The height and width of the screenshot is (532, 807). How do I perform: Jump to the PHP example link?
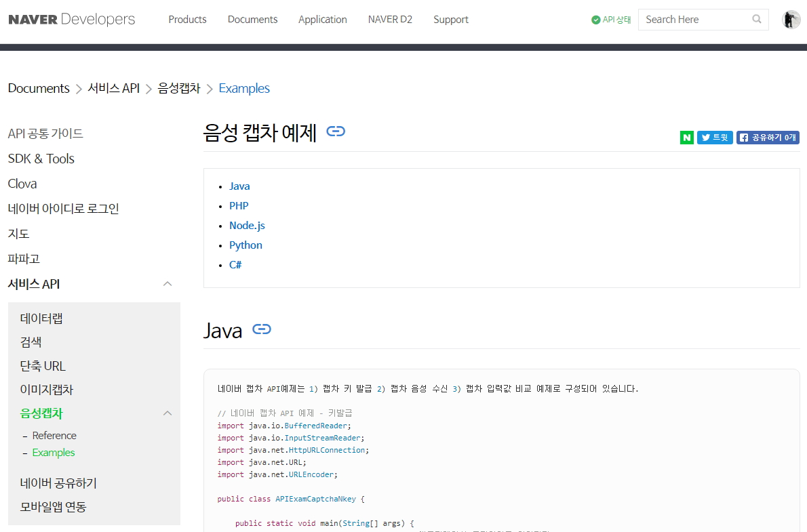click(239, 206)
